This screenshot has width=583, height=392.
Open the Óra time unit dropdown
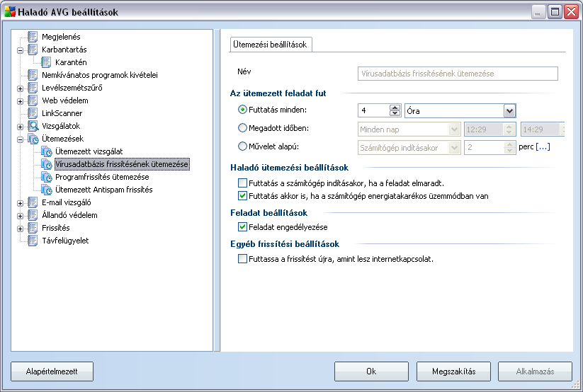[x=509, y=110]
